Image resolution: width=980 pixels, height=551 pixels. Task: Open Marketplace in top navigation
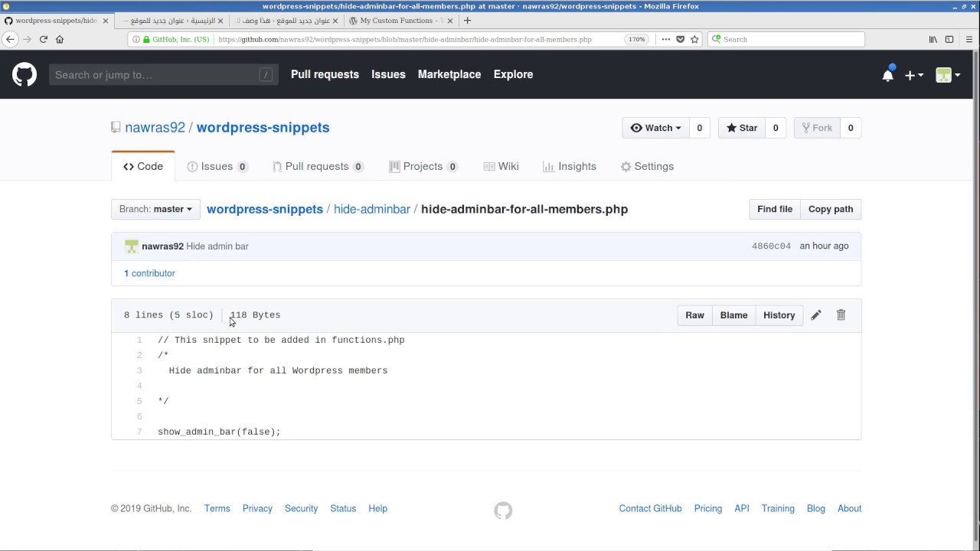(449, 74)
